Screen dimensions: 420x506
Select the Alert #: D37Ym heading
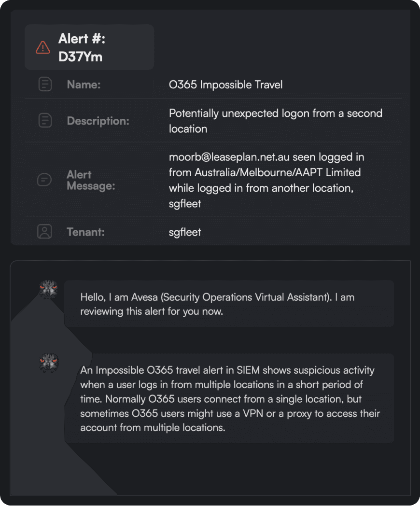[82, 48]
